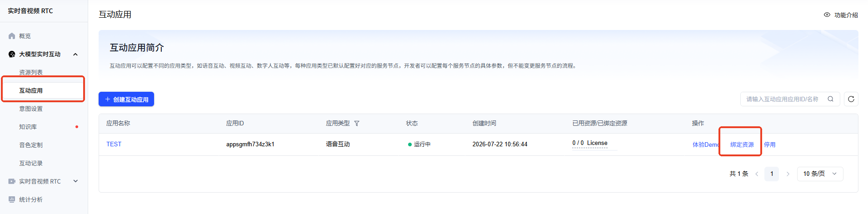Click the video camera icon for 实时音视频 RTC
This screenshot has width=868, height=214.
[12, 181]
